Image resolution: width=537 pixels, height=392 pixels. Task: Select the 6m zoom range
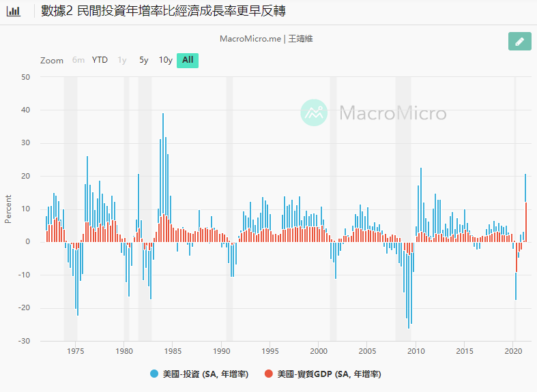[x=78, y=60]
